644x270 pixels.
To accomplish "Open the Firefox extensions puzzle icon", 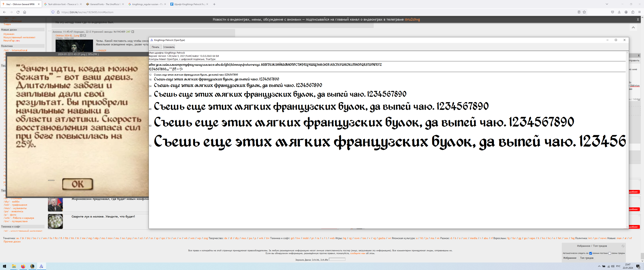I will [633, 12].
